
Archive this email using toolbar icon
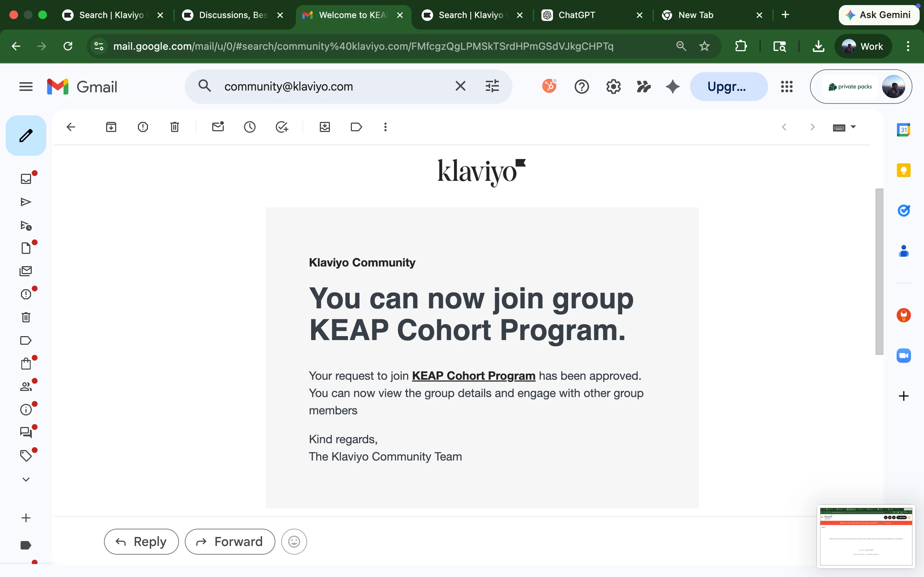point(111,127)
